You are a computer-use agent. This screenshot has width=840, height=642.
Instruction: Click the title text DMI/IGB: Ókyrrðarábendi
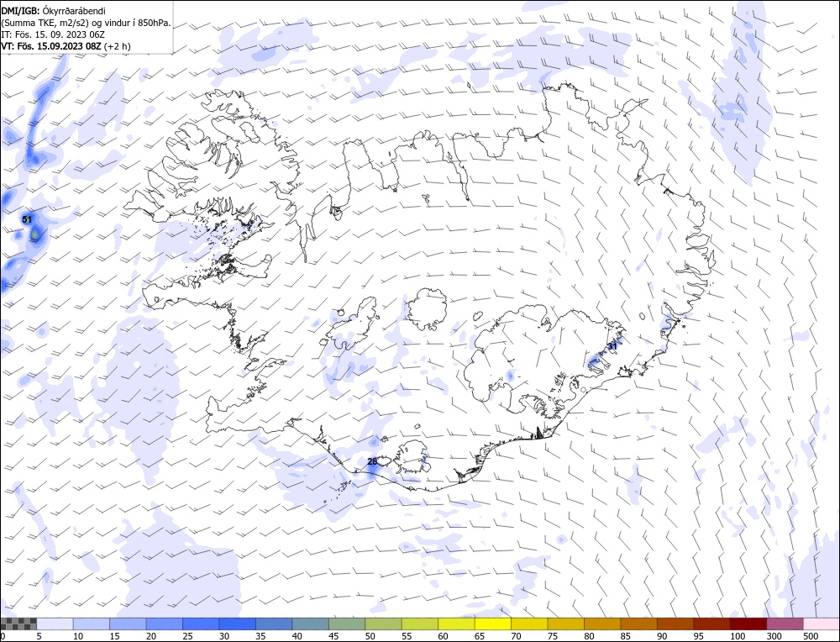(53, 11)
